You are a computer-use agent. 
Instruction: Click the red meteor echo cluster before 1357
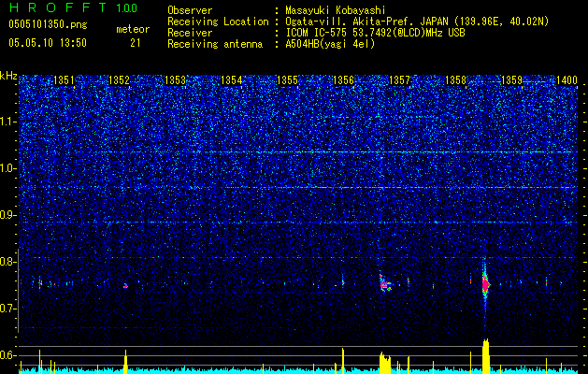tap(385, 285)
